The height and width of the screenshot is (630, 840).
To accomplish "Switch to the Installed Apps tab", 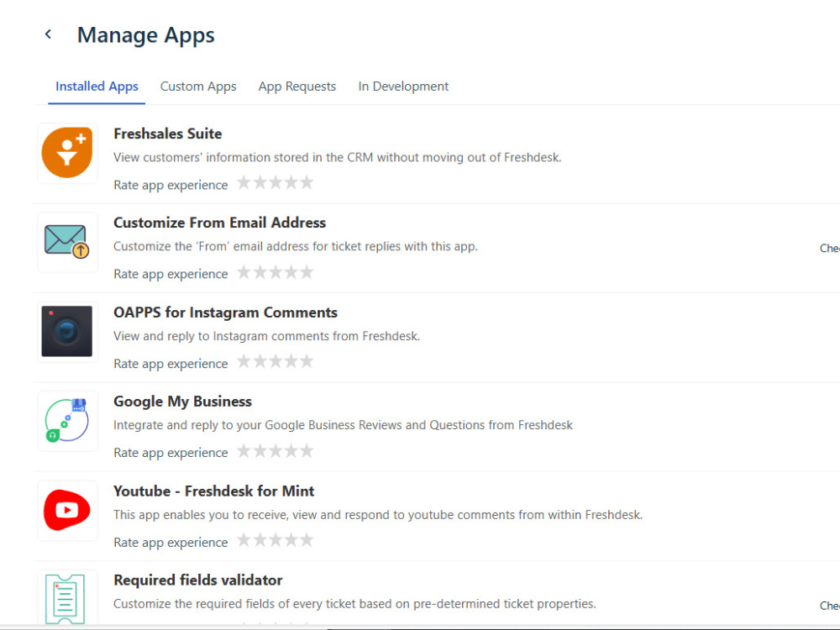I will tap(97, 87).
